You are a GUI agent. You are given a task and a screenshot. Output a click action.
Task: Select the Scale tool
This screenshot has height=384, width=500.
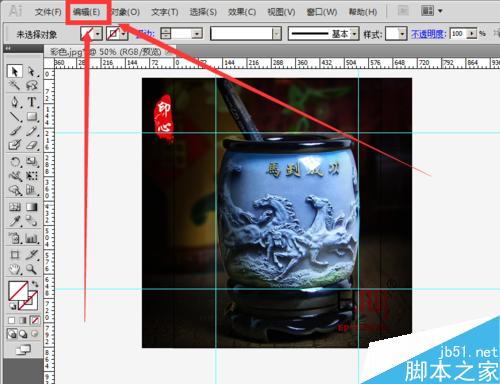click(32, 162)
